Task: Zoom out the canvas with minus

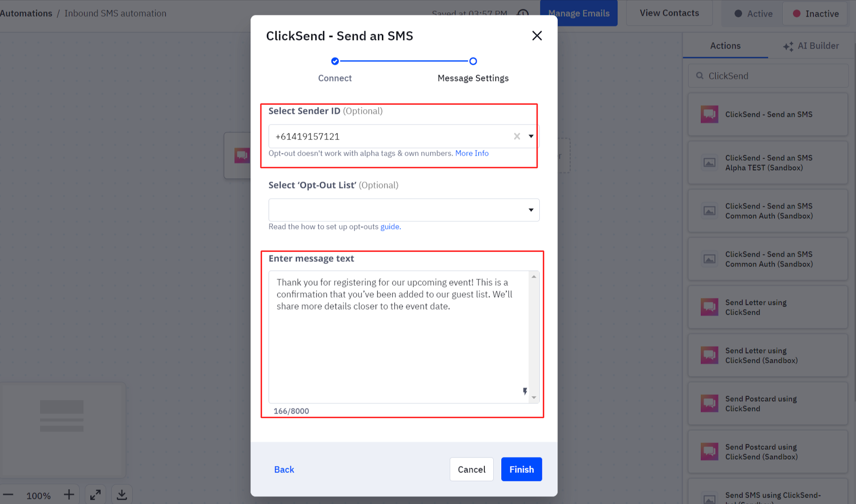Action: (8, 495)
